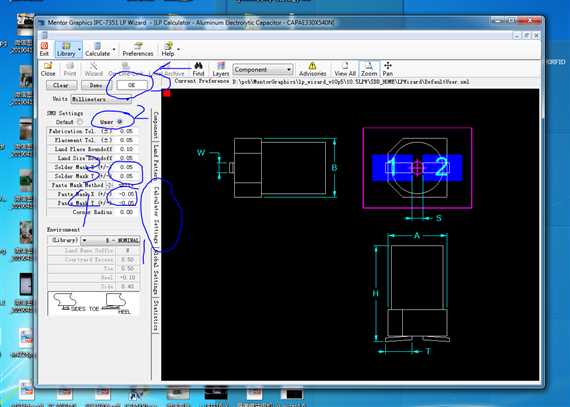This screenshot has height=407, width=570.
Task: Open the Component view dropdown
Action: pos(262,69)
